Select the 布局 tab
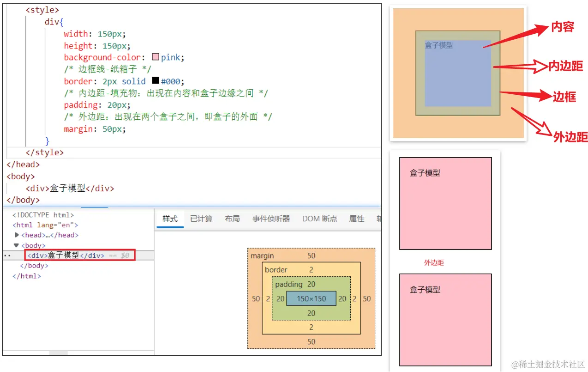This screenshot has height=372, width=588. click(232, 219)
